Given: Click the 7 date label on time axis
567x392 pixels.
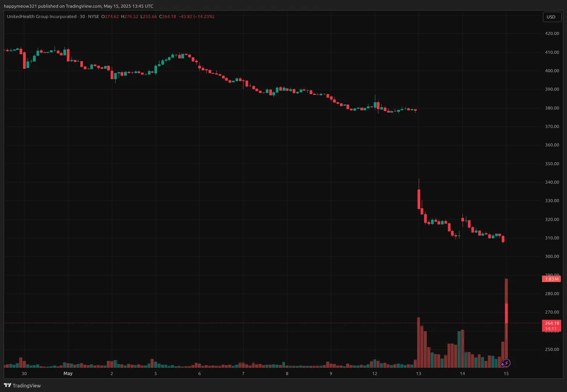Looking at the screenshot, I should pos(243,374).
